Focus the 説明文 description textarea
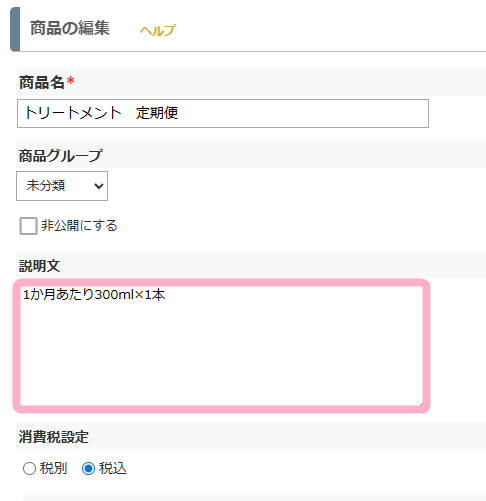The width and height of the screenshot is (486, 501). click(222, 346)
